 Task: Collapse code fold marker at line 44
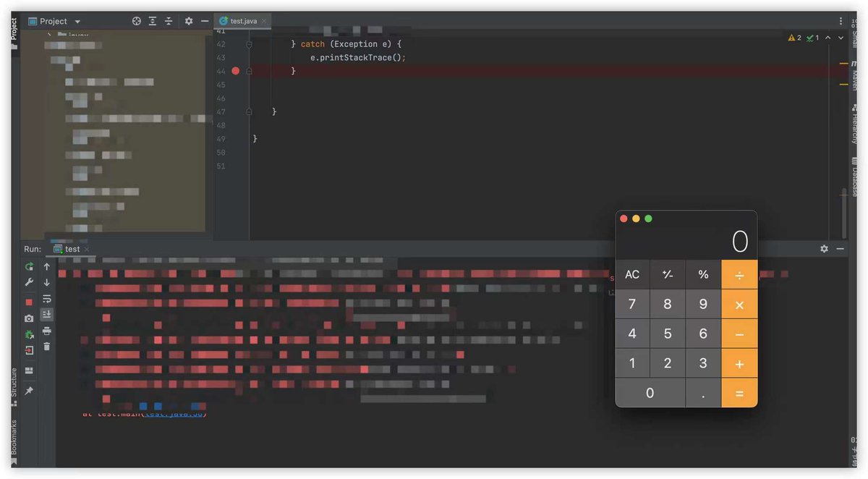249,71
